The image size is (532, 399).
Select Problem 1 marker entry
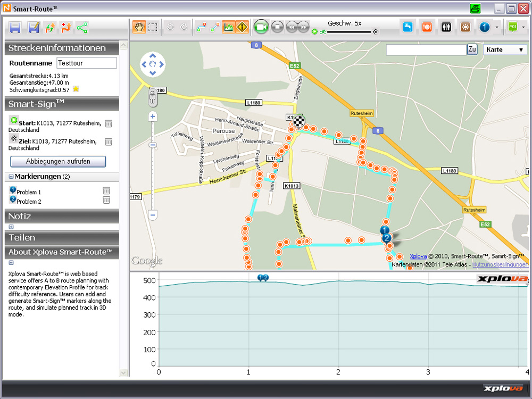tap(29, 192)
